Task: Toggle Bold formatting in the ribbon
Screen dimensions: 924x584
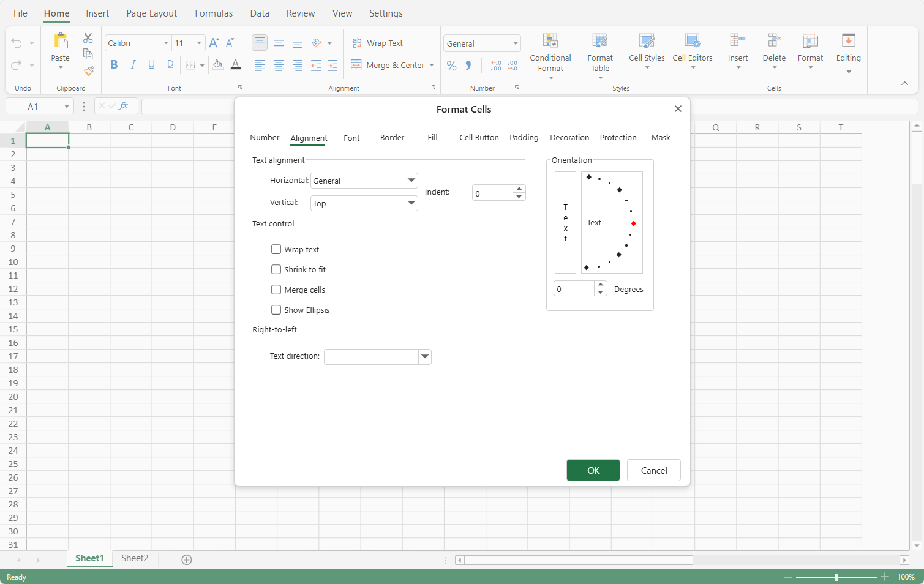Action: tap(114, 65)
